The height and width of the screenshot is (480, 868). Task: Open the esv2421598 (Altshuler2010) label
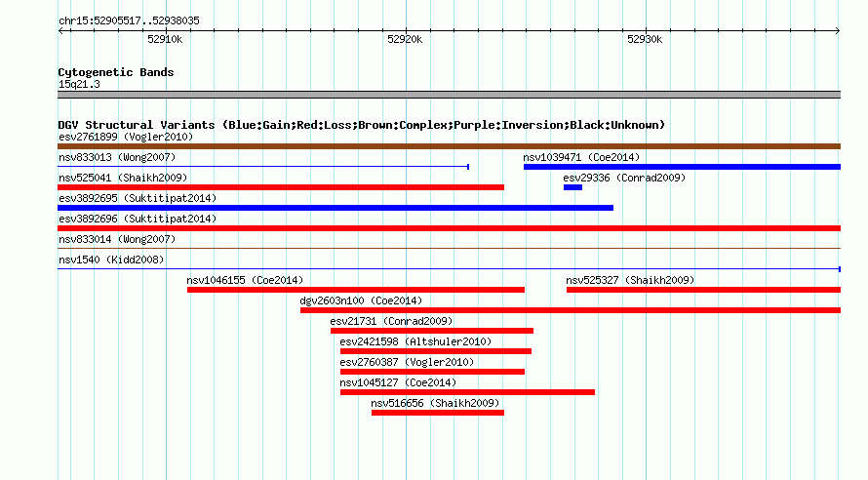415,341
